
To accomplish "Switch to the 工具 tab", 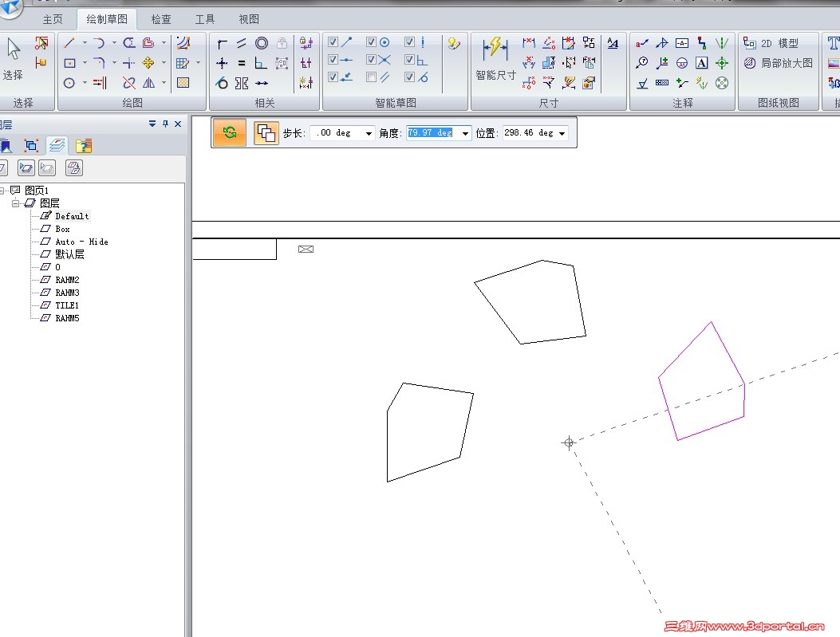I will [x=205, y=19].
